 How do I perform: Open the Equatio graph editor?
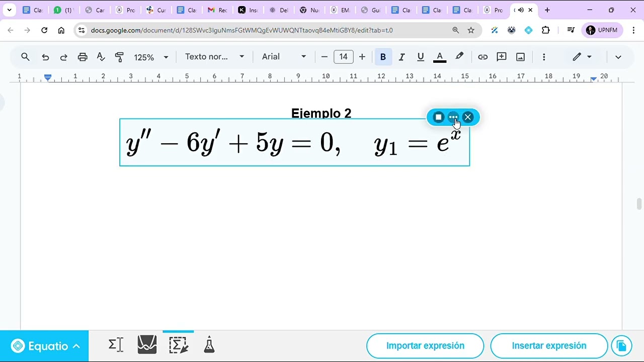coord(147,345)
